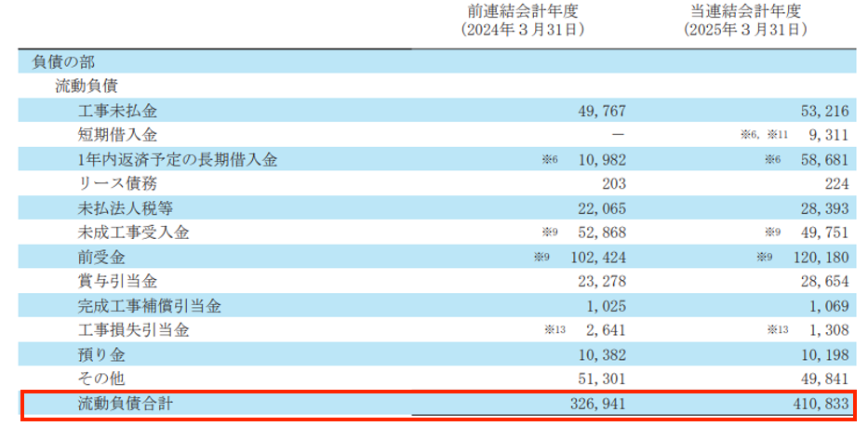Click the 流動負債 subsection heading

point(87,87)
